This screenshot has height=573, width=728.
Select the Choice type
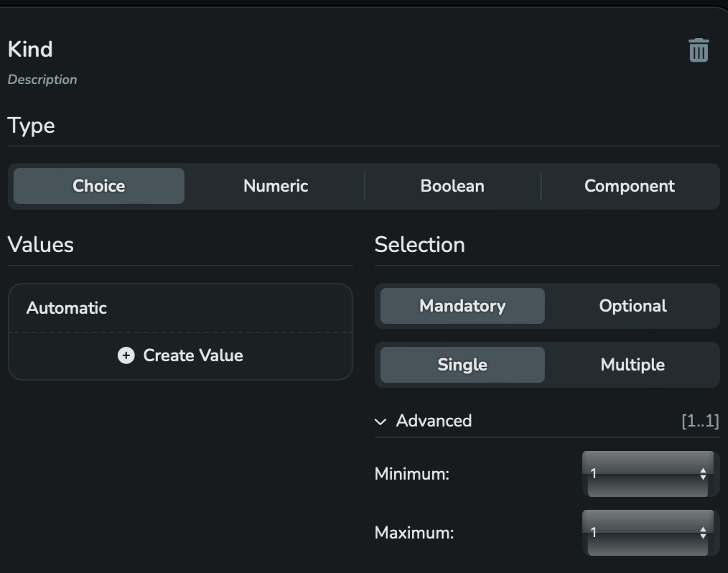[99, 186]
